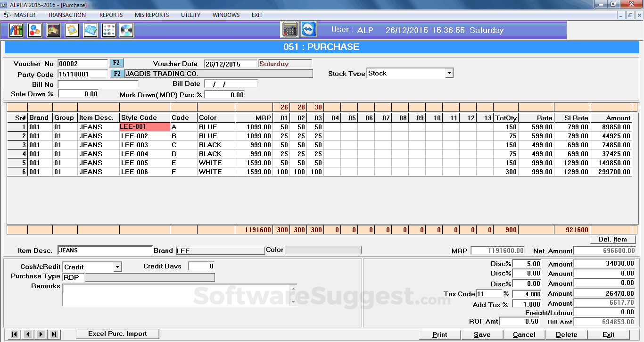Click the Bill Date field
644x342 pixels.
click(231, 84)
